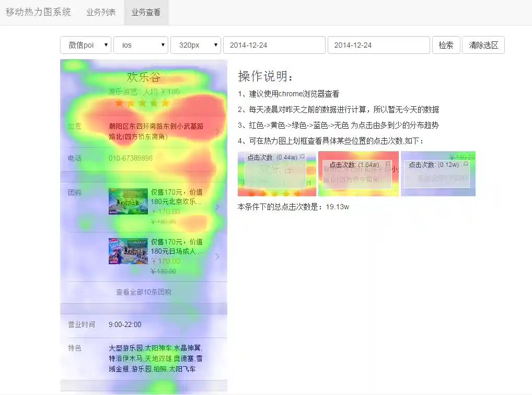Viewport: 532px width, 395px height.
Task: Click the text 仅售170元，价值180元日场成人
Action: [x=177, y=246]
